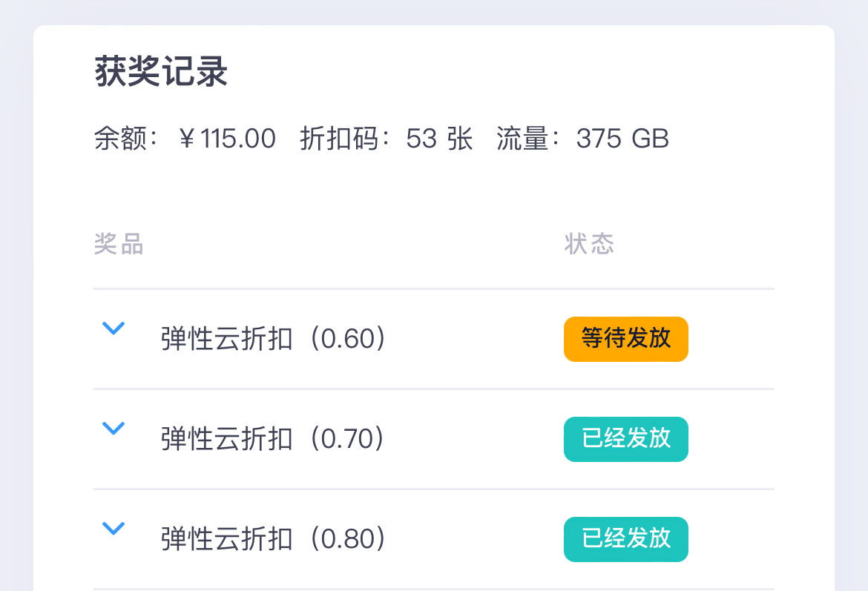Screen dimensions: 868x591
Task: Click the 获奖记录 heading
Action: pos(161,73)
